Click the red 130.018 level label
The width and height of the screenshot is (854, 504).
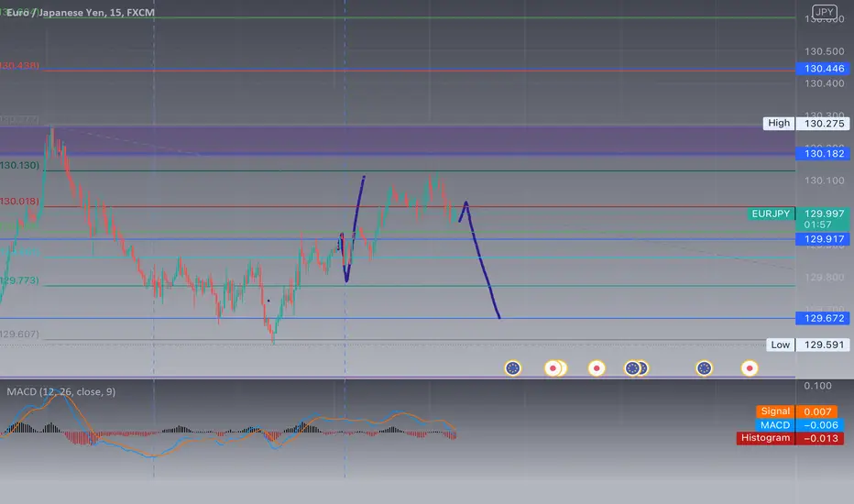pyautogui.click(x=19, y=201)
